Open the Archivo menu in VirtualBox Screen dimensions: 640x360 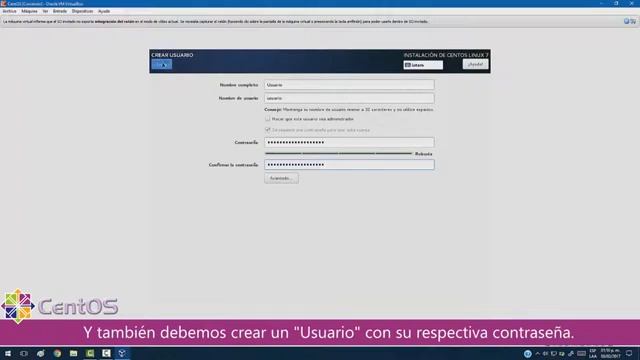(9, 11)
